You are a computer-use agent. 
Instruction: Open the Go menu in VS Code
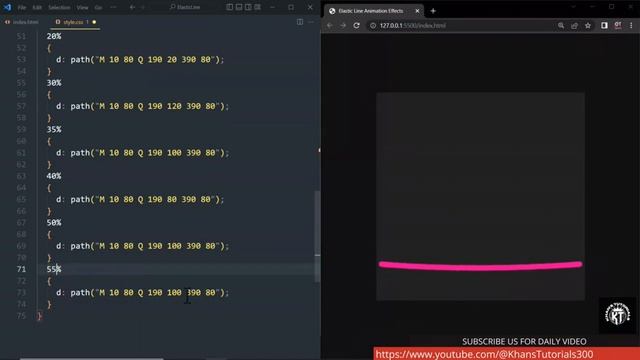pyautogui.click(x=98, y=7)
